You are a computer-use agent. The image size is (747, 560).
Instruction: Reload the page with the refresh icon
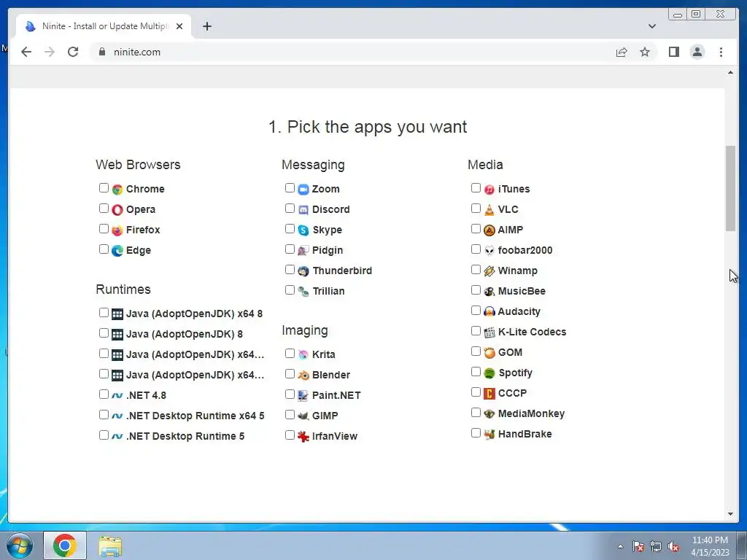click(x=73, y=52)
